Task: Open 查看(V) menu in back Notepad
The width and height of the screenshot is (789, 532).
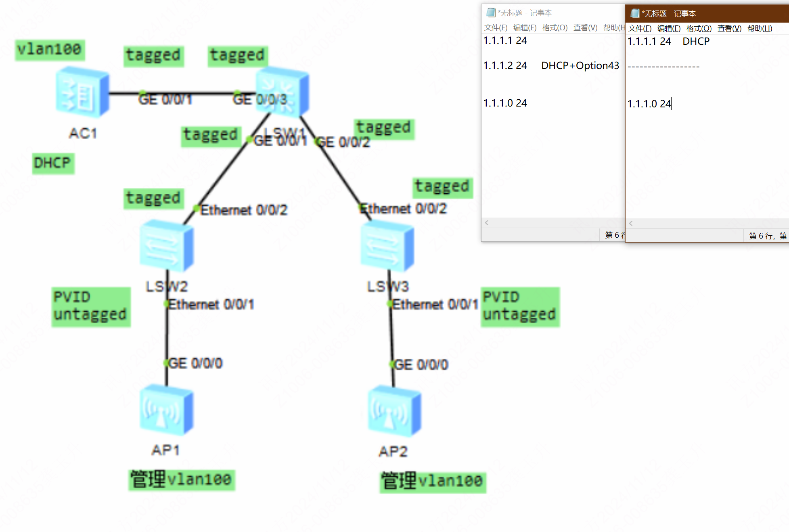Action: tap(586, 28)
